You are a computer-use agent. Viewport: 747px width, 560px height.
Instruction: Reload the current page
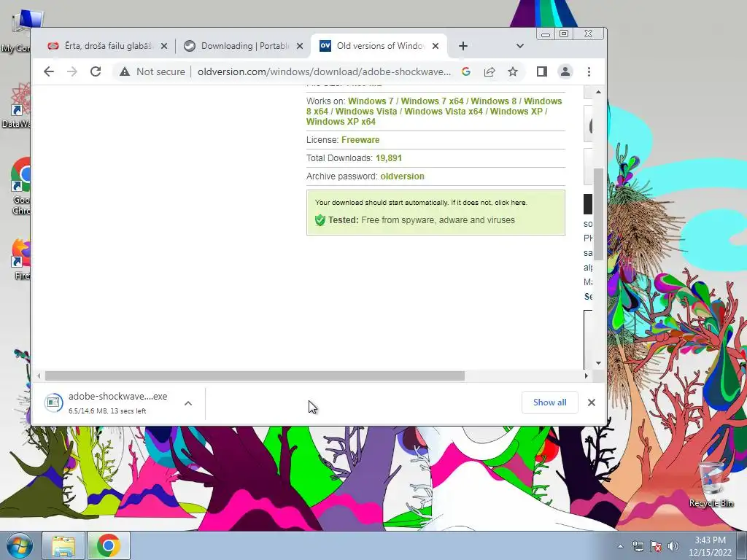click(96, 71)
